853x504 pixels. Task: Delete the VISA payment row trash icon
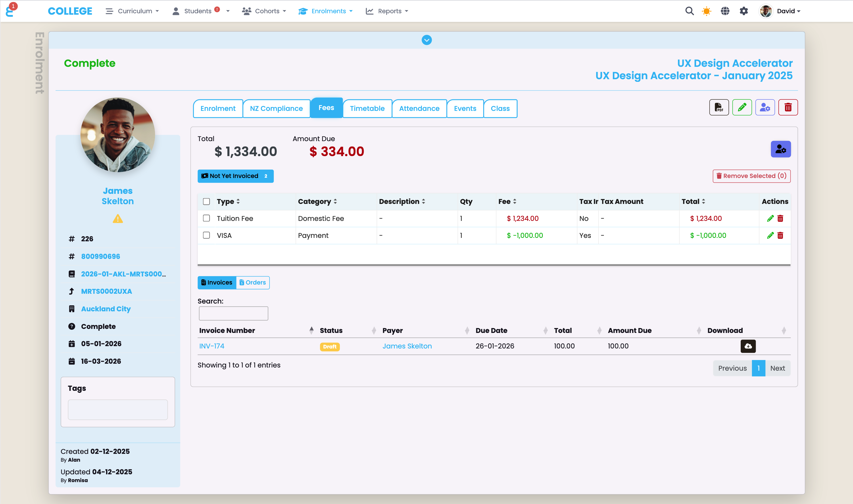click(x=780, y=235)
